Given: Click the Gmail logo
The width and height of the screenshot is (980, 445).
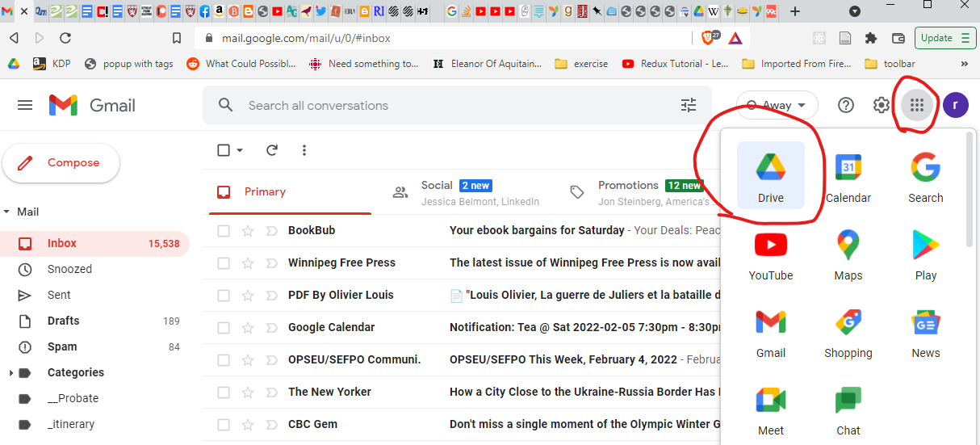Looking at the screenshot, I should [92, 105].
